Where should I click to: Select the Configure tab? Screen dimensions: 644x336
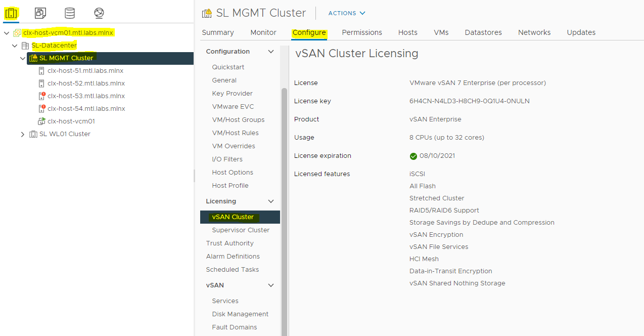[309, 32]
